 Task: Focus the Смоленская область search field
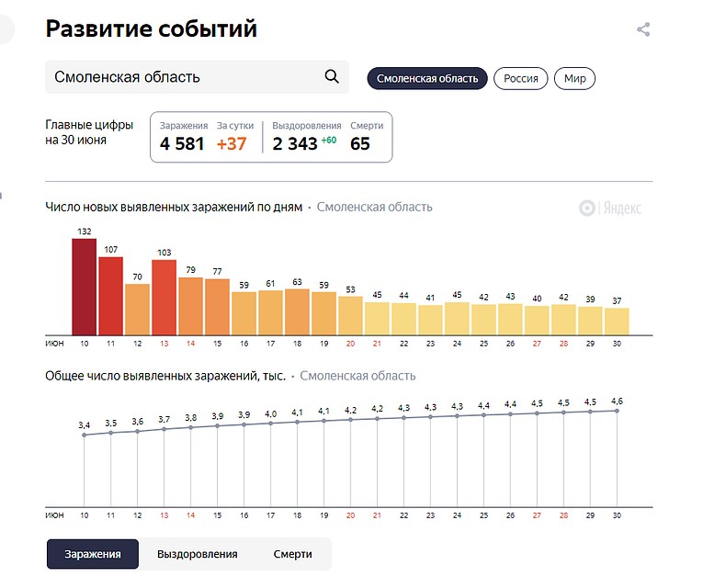pos(197,77)
